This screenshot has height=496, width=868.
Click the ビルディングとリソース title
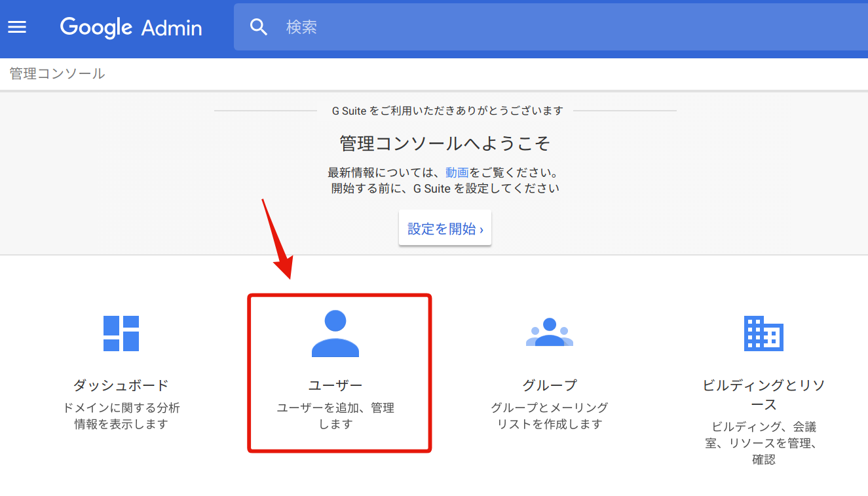click(764, 394)
